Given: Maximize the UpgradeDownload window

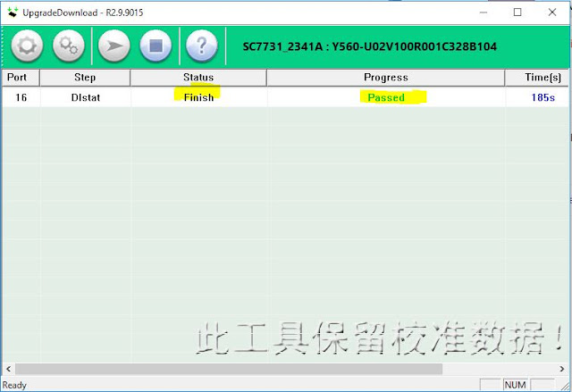Looking at the screenshot, I should pos(517,13).
